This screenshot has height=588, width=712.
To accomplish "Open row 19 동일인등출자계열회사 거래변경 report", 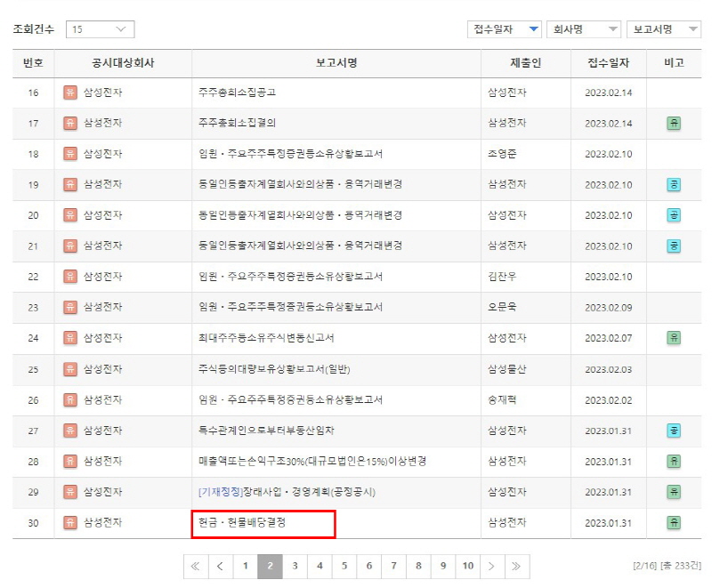I will (x=300, y=184).
